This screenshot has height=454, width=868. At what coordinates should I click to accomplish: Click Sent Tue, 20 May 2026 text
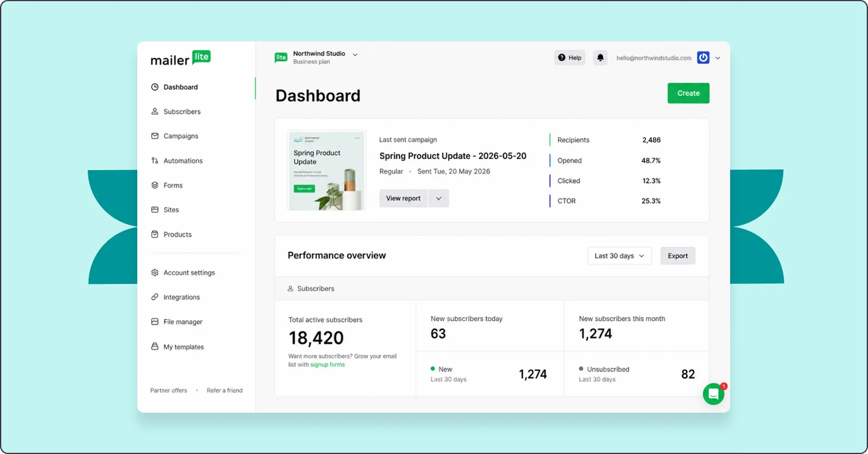[x=454, y=171]
